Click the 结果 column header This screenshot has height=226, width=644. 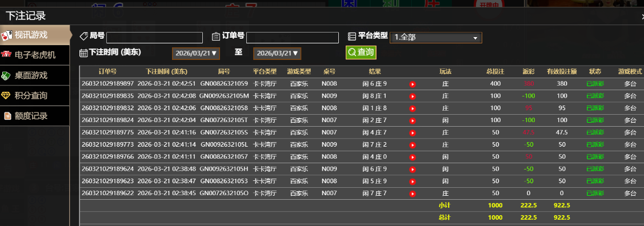[375, 71]
